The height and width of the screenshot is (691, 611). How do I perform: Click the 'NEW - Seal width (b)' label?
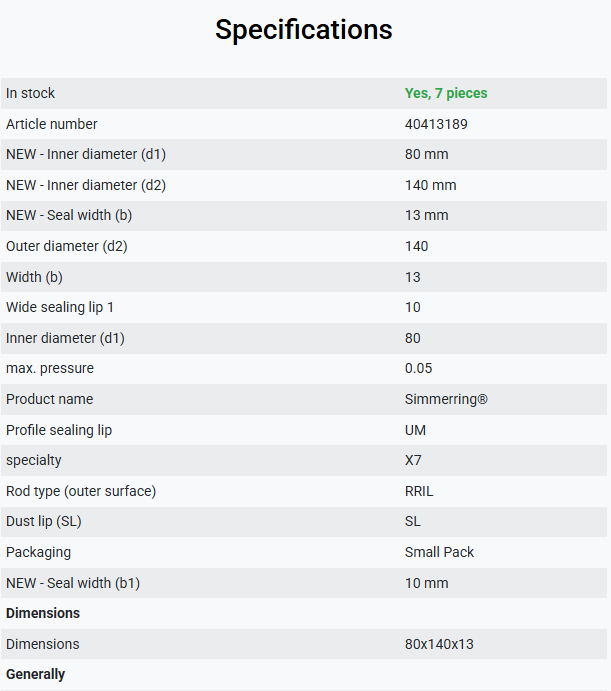69,215
